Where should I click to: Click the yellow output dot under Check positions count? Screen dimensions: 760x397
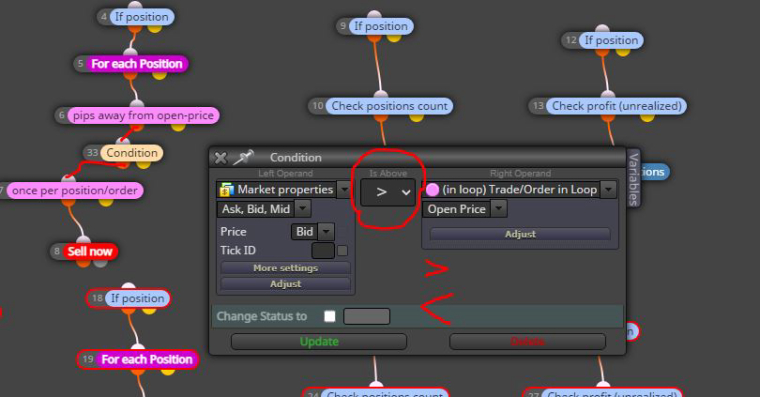coord(416,117)
